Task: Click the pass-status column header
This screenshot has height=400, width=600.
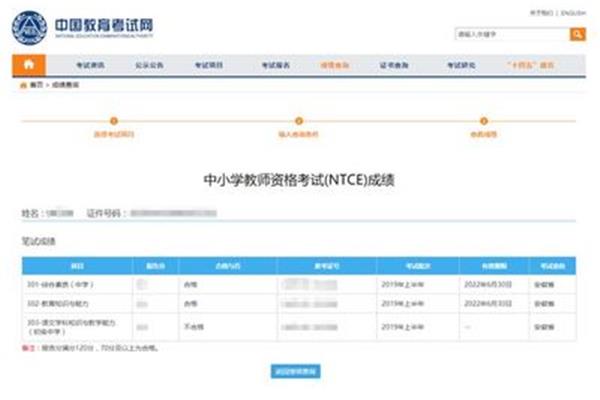Action: (228, 266)
